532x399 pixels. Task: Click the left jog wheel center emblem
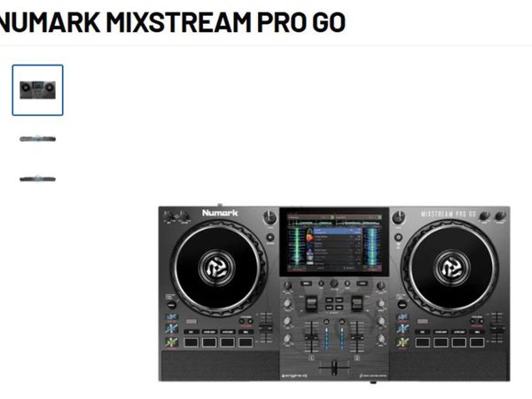[216, 268]
